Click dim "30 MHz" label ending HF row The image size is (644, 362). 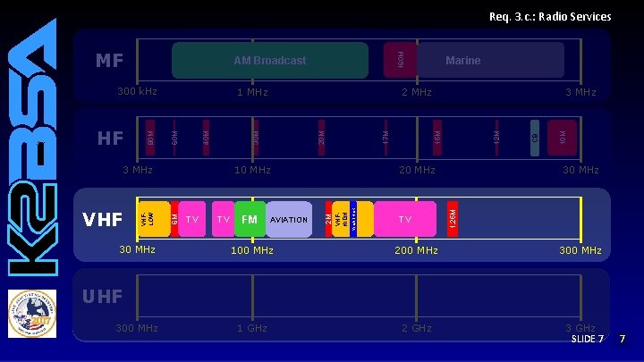point(580,170)
